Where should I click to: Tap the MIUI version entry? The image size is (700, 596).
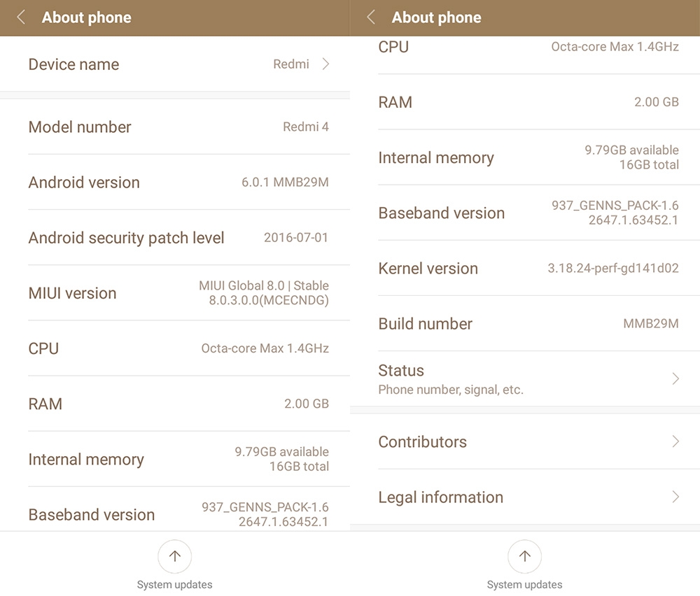coord(72,293)
